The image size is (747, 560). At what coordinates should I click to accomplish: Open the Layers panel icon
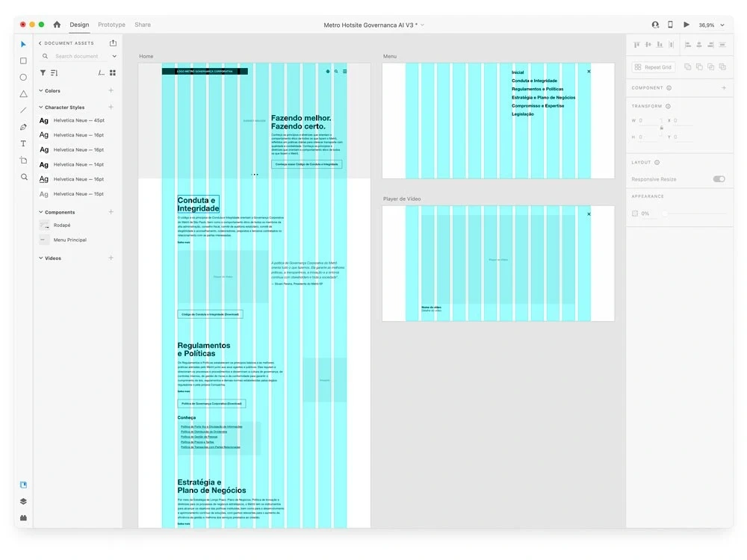pos(23,502)
